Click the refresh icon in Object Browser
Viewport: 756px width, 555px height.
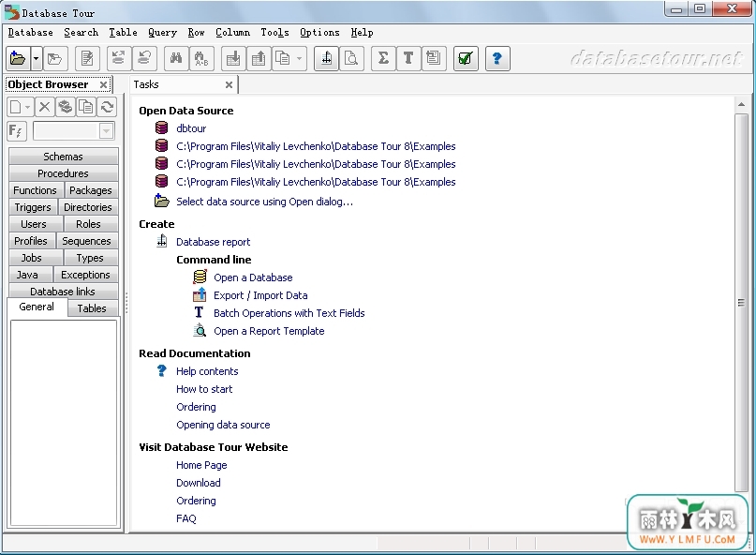[107, 107]
